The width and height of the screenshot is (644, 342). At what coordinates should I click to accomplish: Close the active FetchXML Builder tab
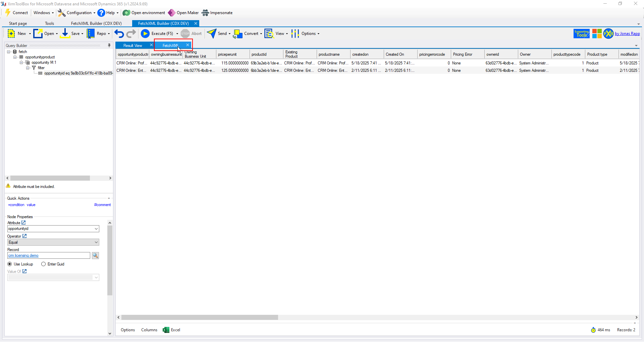click(x=196, y=23)
